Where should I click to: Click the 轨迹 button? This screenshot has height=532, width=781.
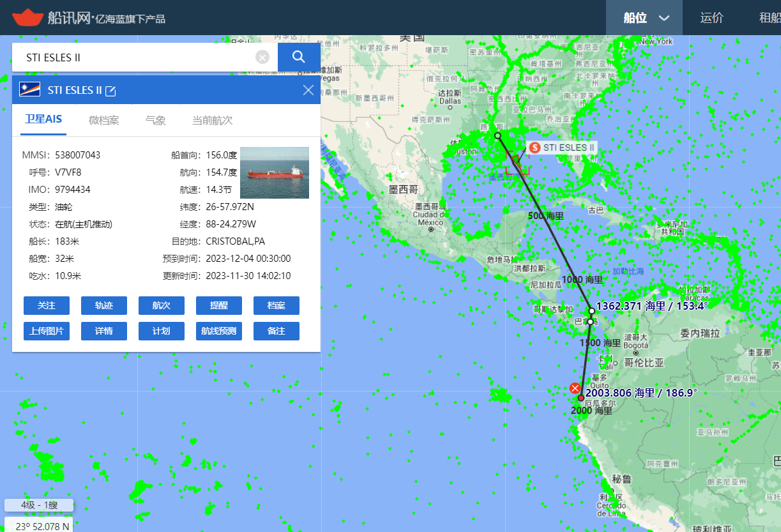(x=104, y=305)
